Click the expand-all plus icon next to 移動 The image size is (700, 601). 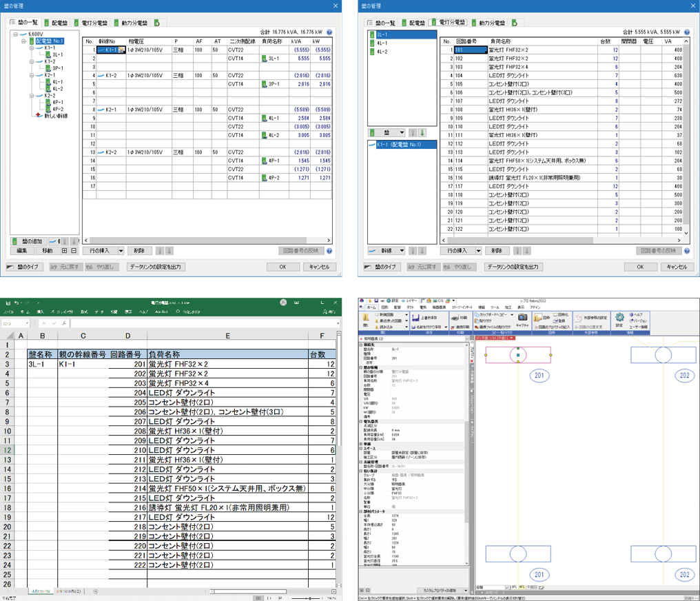pos(65,252)
